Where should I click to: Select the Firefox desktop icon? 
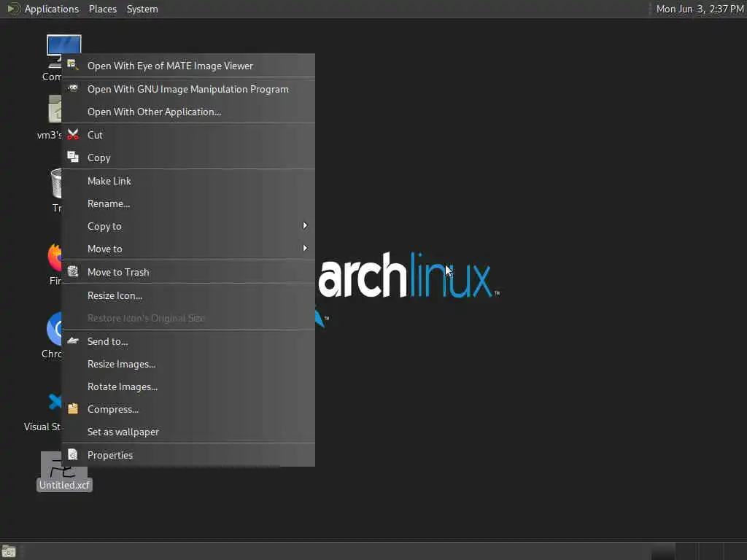[x=55, y=257]
